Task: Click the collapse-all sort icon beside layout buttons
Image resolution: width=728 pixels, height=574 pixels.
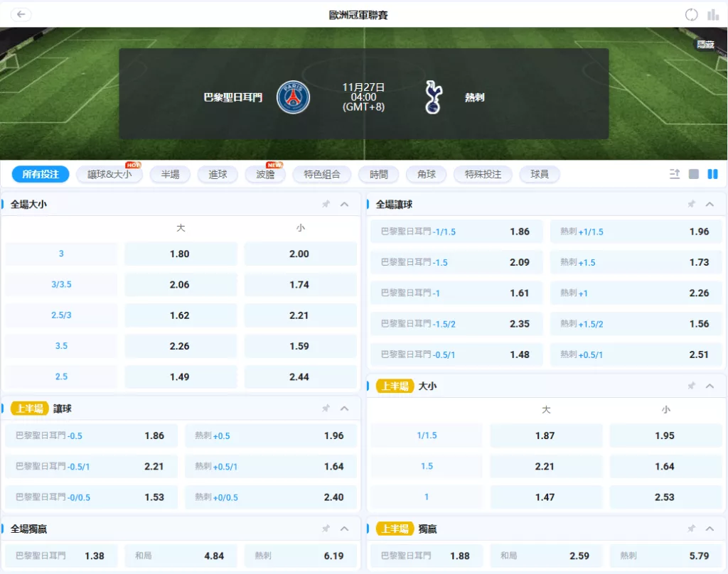Action: click(x=675, y=174)
